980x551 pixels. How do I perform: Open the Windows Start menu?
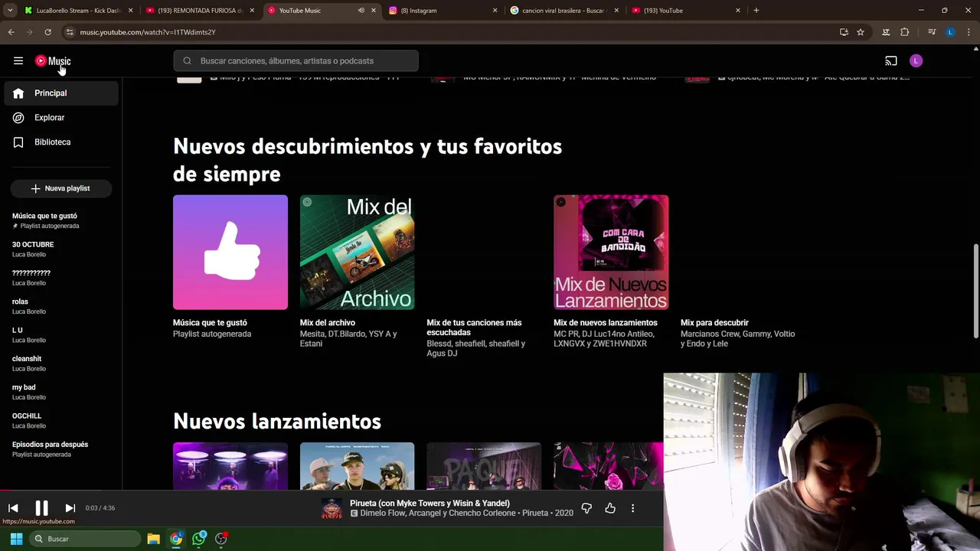[16, 539]
